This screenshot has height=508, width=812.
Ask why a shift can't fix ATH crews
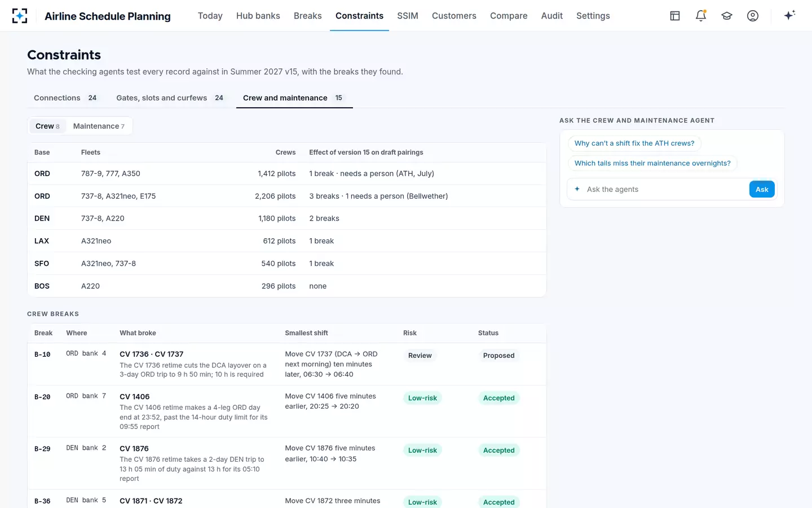634,143
